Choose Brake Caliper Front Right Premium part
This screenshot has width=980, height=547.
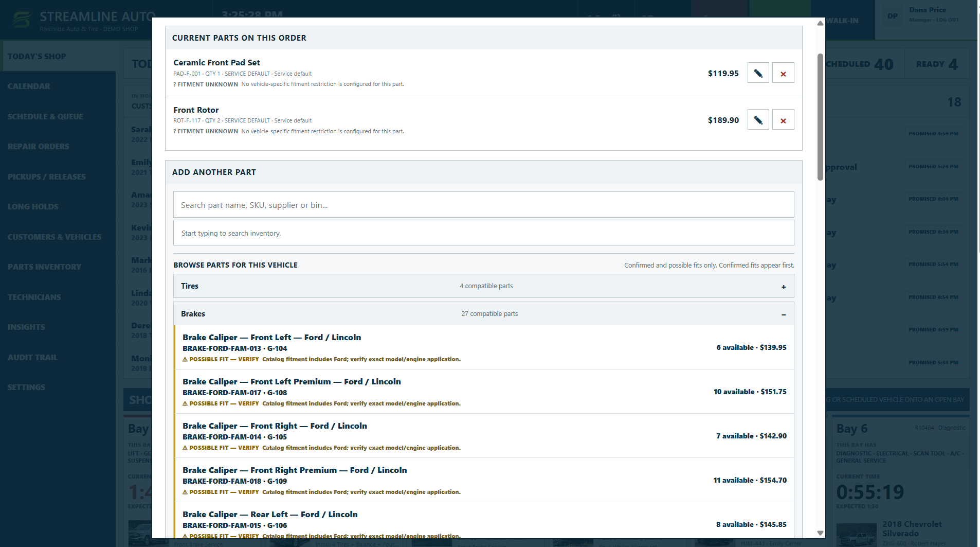coord(484,480)
